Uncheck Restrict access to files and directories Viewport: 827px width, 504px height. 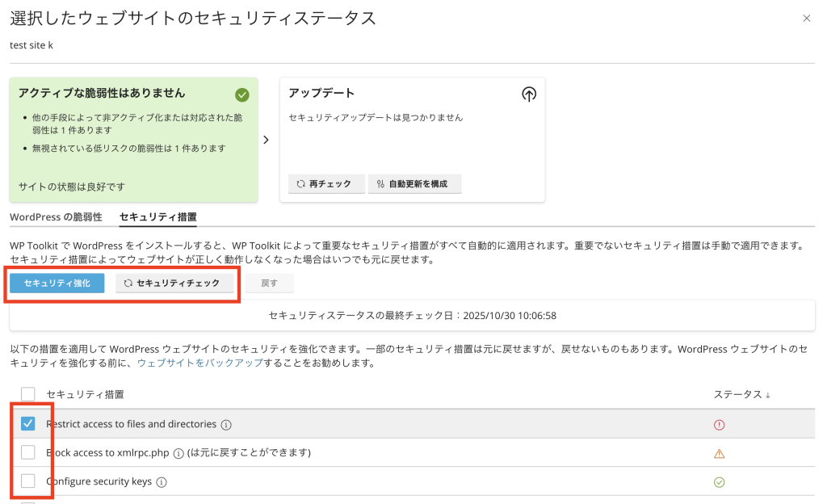tap(28, 424)
